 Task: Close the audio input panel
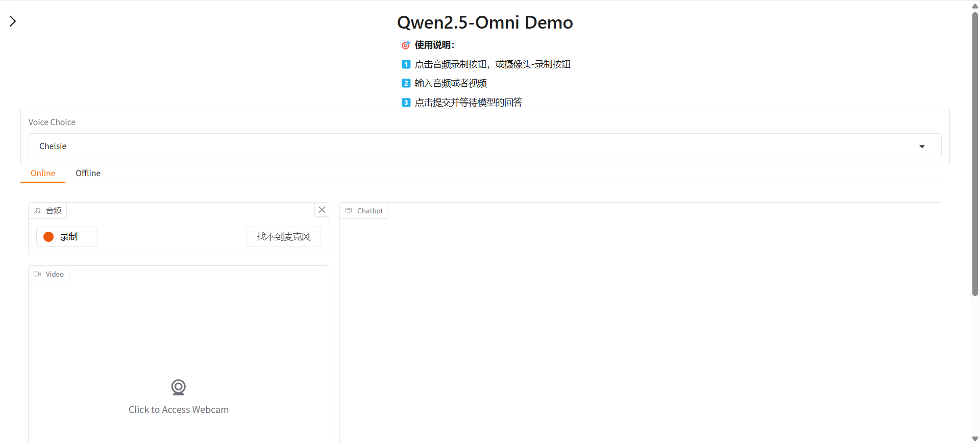tap(322, 210)
